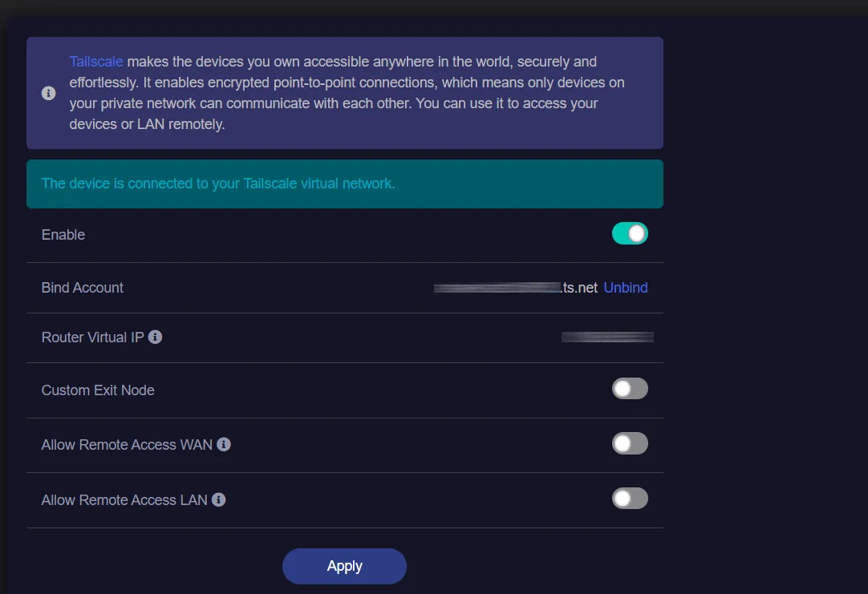Click the connected status message banner

point(345,184)
